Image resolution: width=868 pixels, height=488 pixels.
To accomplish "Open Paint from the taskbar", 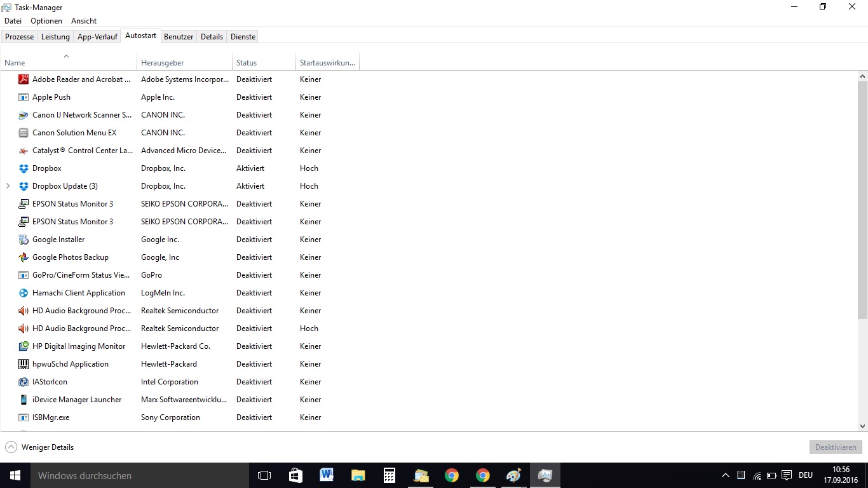I will pos(513,475).
